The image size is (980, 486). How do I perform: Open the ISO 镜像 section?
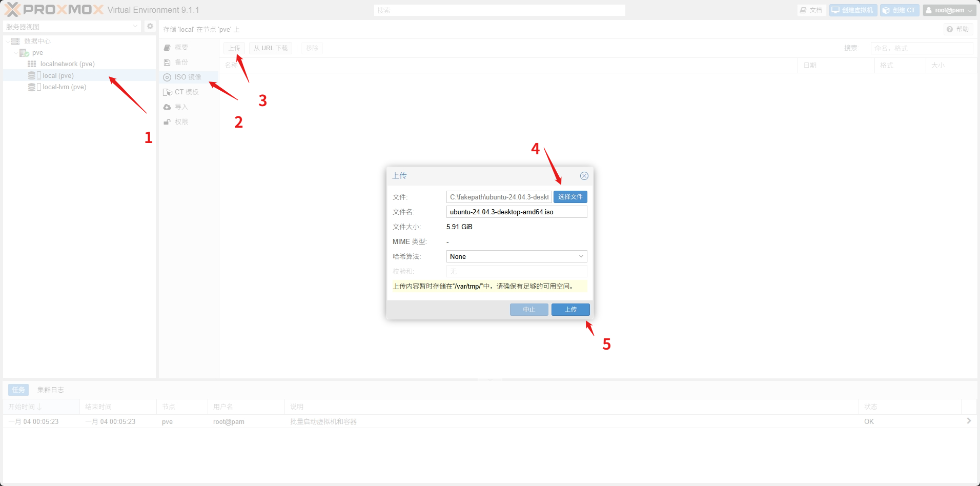click(x=188, y=77)
